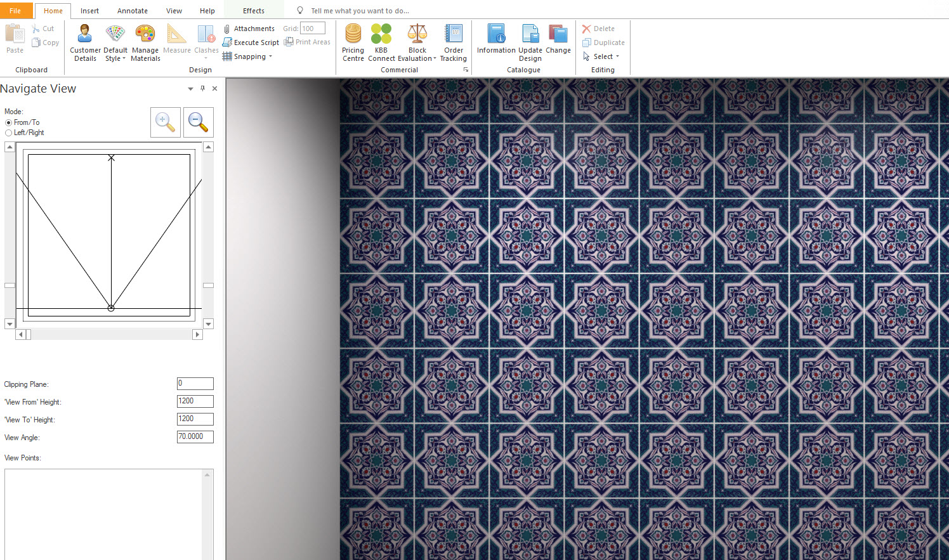
Task: Zoom out with the minus magnifier
Action: tap(199, 122)
